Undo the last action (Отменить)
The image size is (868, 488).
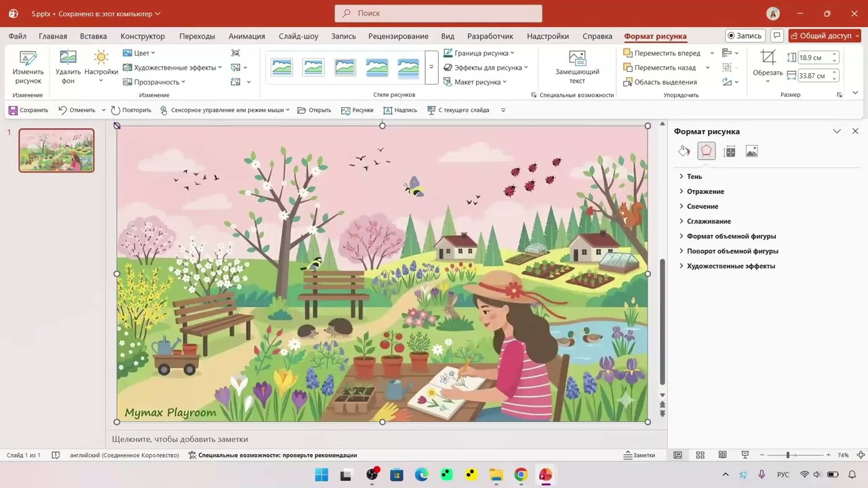pos(77,110)
